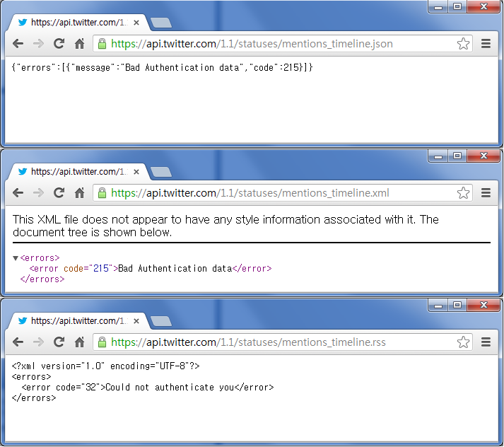Open home page in the .rss window
Image resolution: width=504 pixels, height=447 pixels.
pyautogui.click(x=79, y=342)
